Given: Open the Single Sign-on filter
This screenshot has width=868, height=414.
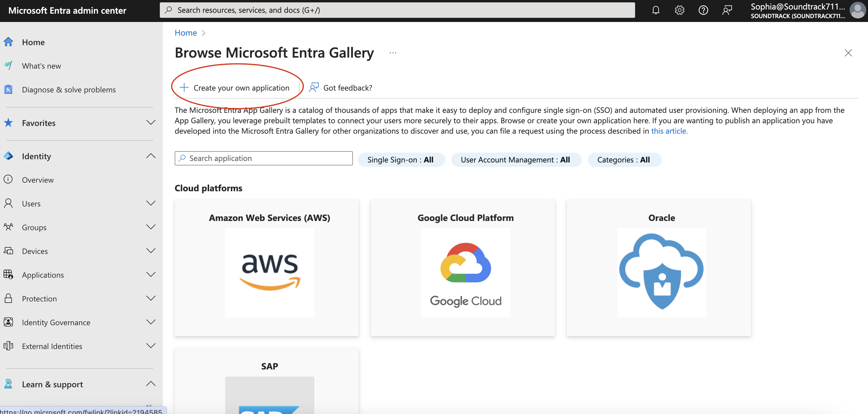Looking at the screenshot, I should coord(401,160).
